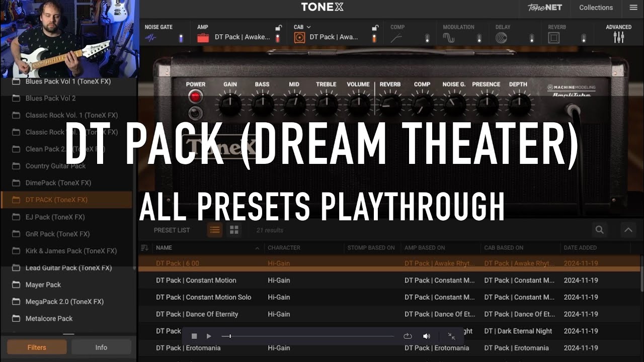
Task: Toggle the Reverb on/off switch
Action: (584, 38)
